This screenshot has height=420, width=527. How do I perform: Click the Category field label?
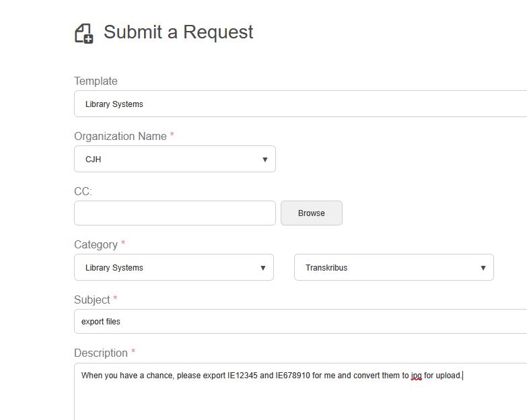coord(96,244)
